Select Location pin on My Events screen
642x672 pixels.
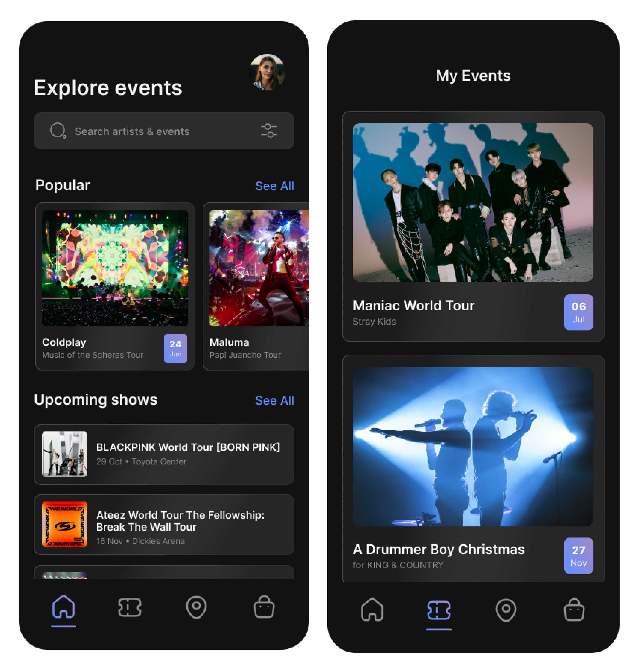[x=506, y=610]
